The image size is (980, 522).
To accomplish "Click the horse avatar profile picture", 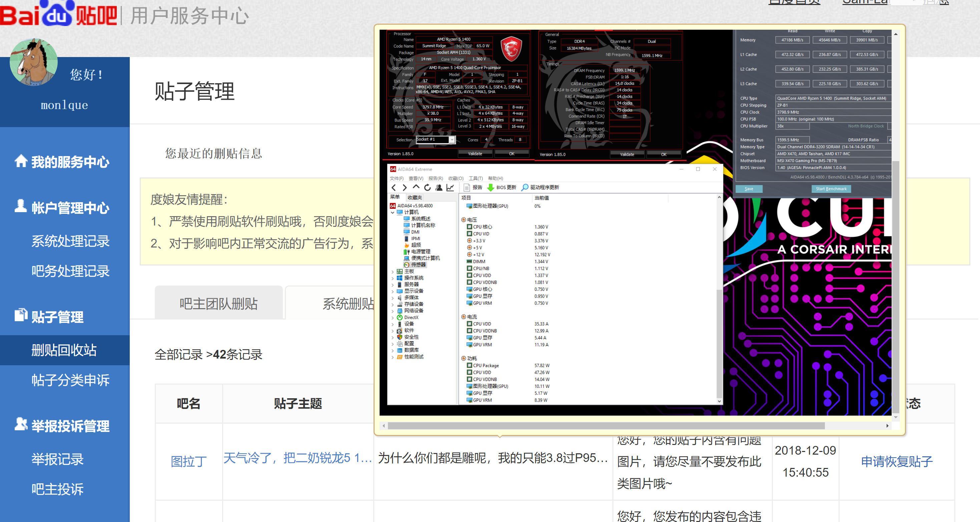I will (x=33, y=62).
